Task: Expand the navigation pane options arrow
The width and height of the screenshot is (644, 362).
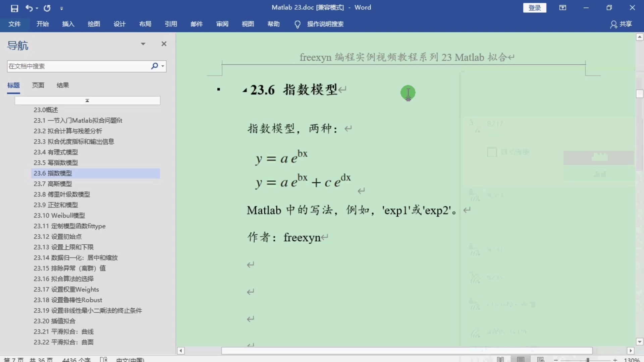Action: (x=143, y=44)
